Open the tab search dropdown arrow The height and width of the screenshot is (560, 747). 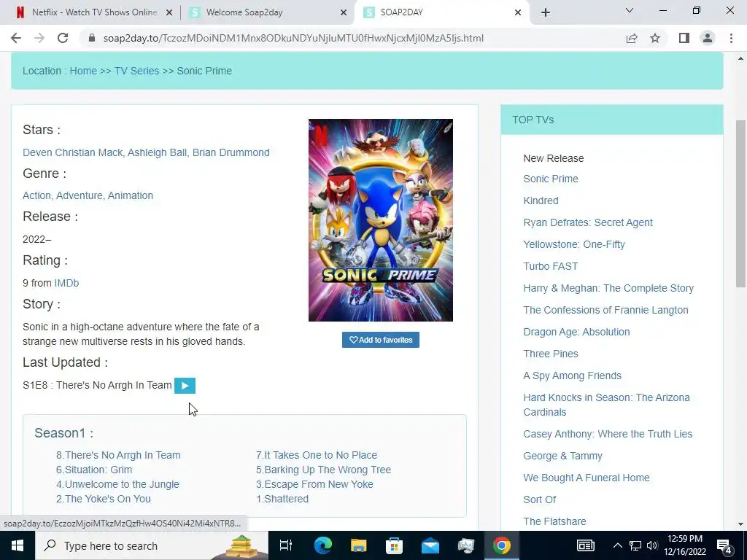pyautogui.click(x=630, y=10)
